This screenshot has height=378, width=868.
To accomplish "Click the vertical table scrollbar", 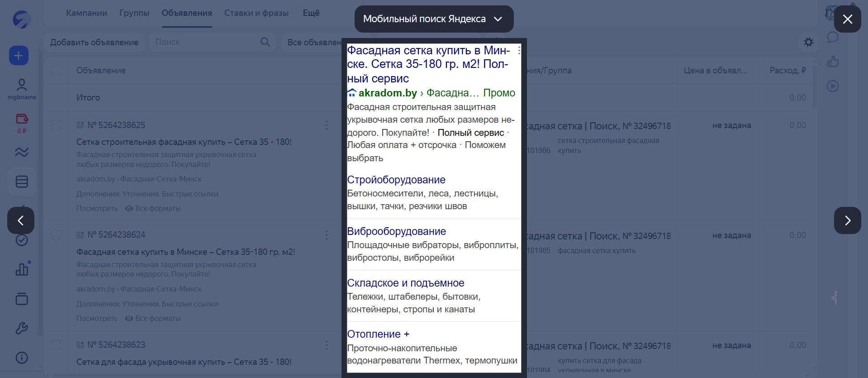I will pos(815,86).
